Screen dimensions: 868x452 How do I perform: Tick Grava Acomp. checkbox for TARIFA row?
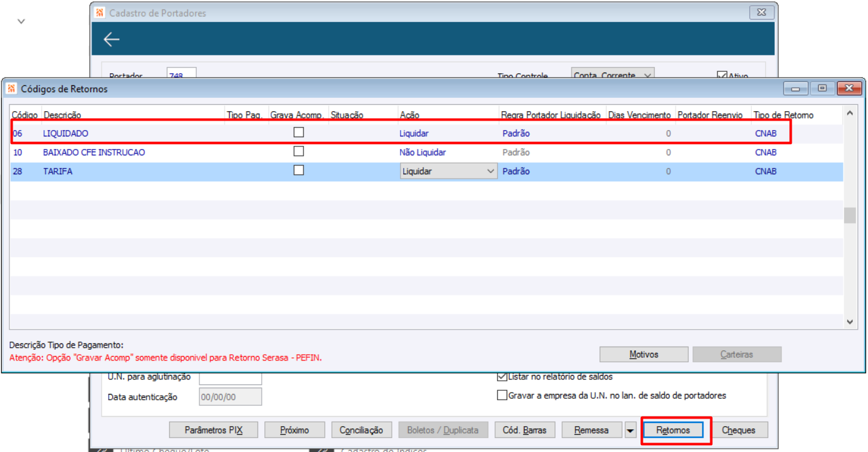pyautogui.click(x=299, y=170)
